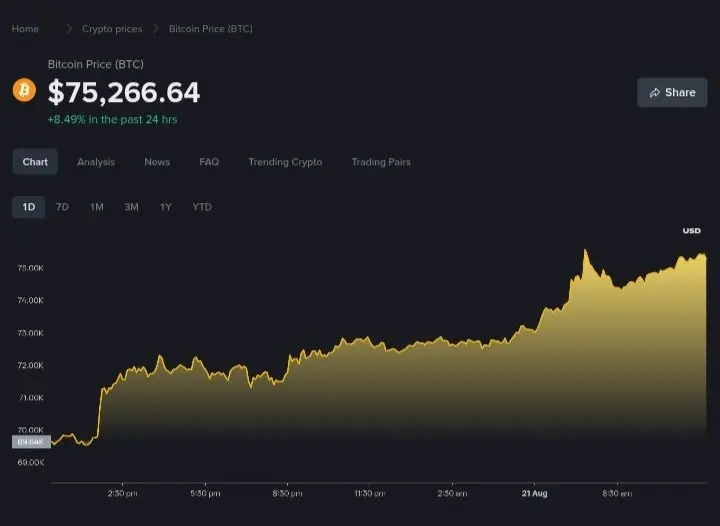The width and height of the screenshot is (720, 526).
Task: Switch to Trending Crypto tab
Action: pyautogui.click(x=285, y=162)
